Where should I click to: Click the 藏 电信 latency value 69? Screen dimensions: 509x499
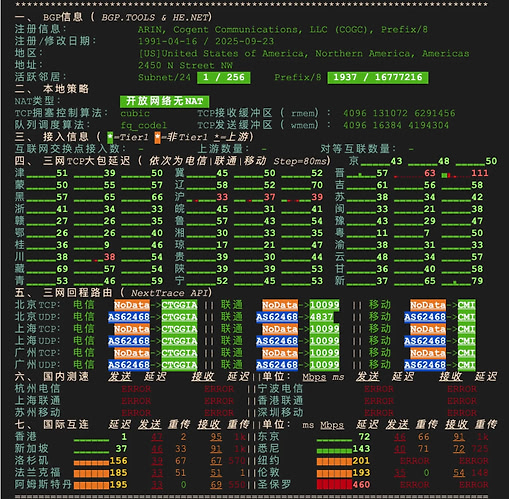coord(62,269)
